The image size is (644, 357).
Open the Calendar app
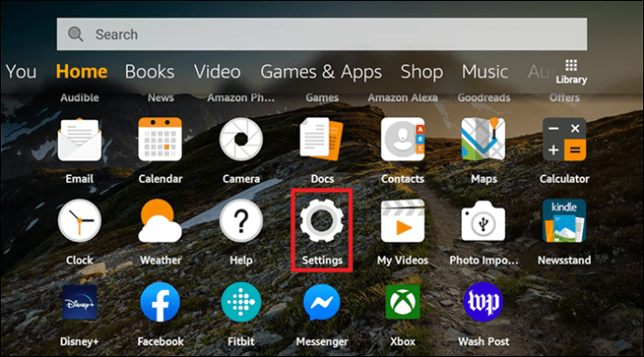pyautogui.click(x=161, y=140)
